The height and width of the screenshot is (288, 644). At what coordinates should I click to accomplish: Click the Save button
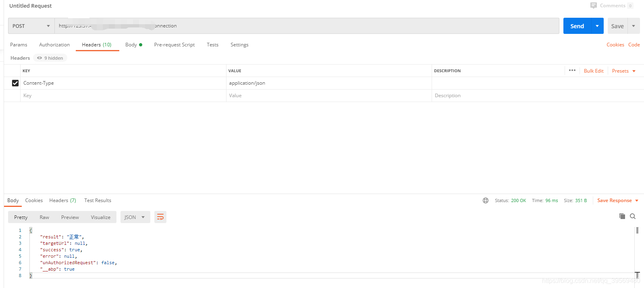click(x=617, y=26)
